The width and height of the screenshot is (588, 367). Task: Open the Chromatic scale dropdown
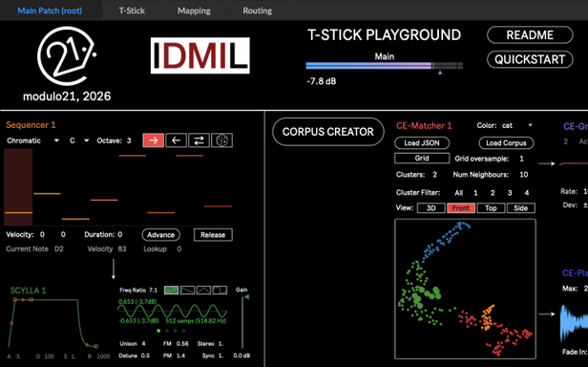33,140
